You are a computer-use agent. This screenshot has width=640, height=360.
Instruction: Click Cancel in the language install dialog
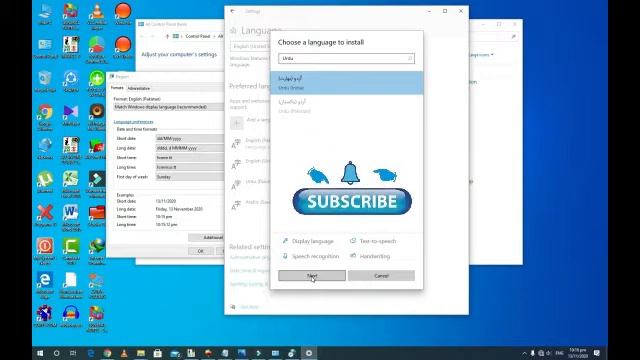tap(381, 276)
